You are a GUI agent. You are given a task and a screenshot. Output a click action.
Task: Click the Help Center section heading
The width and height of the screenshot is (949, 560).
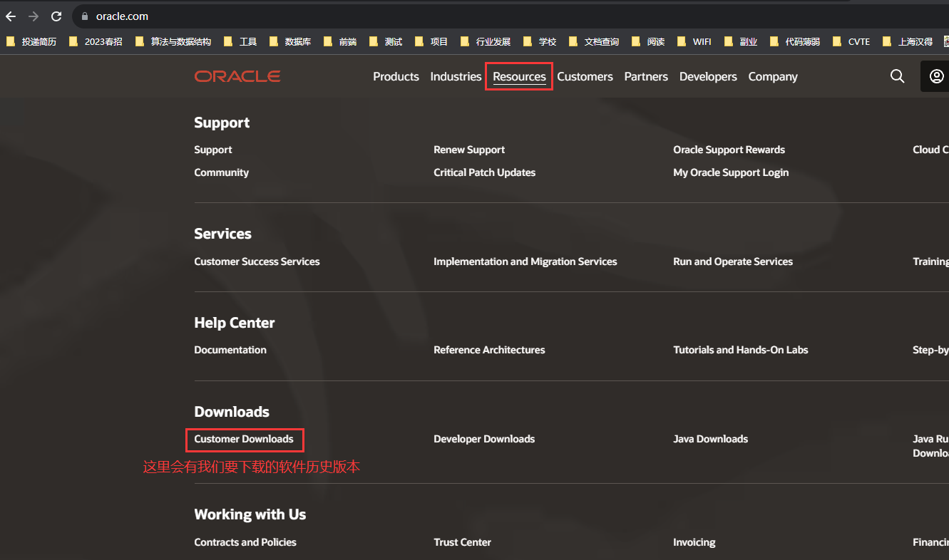point(235,323)
